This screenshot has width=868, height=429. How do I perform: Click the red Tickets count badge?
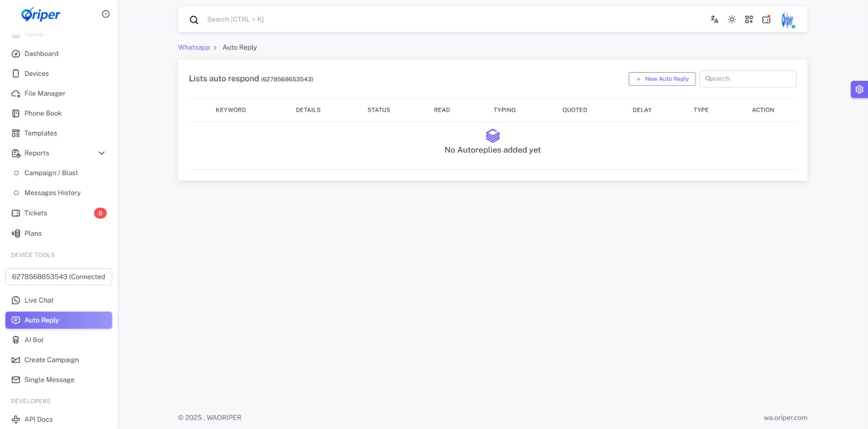(100, 213)
